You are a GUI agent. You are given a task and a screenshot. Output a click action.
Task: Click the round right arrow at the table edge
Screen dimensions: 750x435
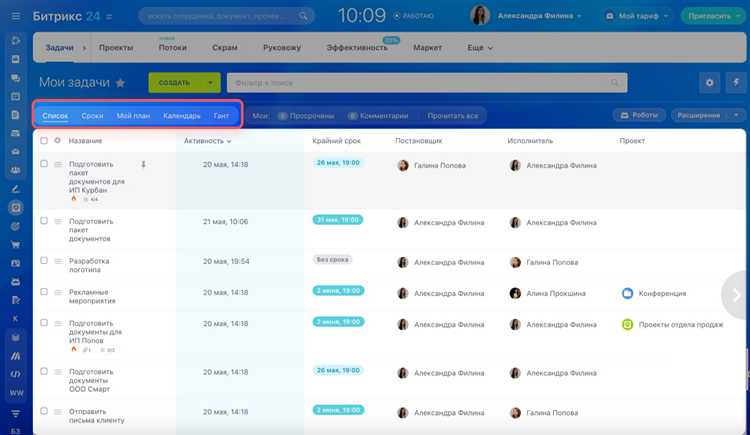coord(736,295)
